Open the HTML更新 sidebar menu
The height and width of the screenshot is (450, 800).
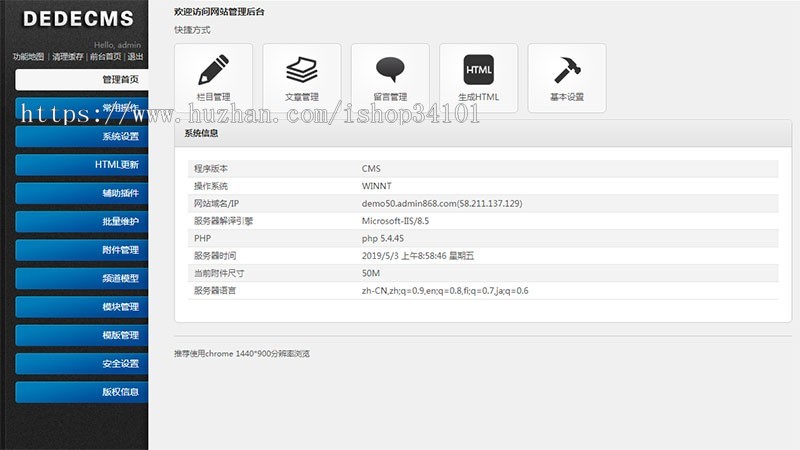[82, 164]
